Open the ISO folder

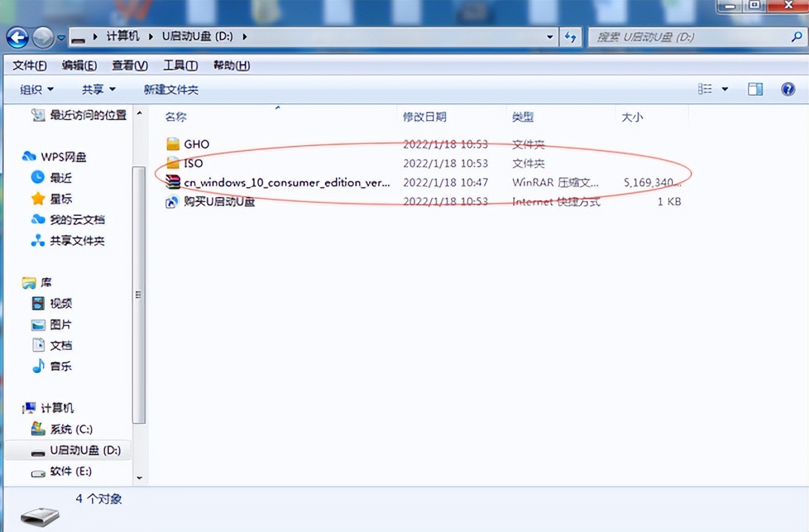(193, 163)
